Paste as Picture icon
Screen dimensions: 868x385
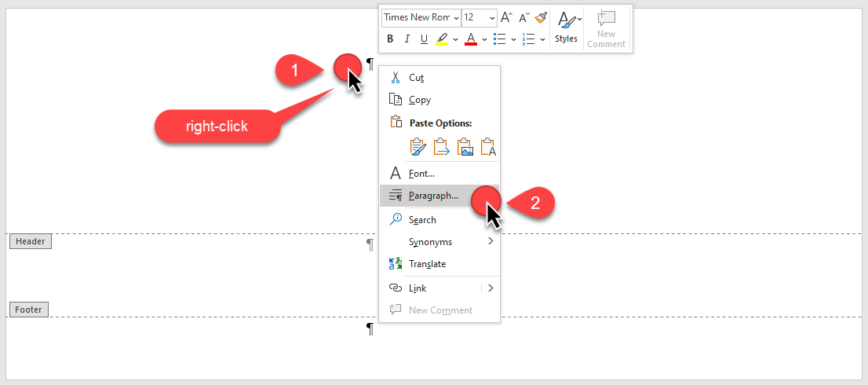click(x=465, y=146)
